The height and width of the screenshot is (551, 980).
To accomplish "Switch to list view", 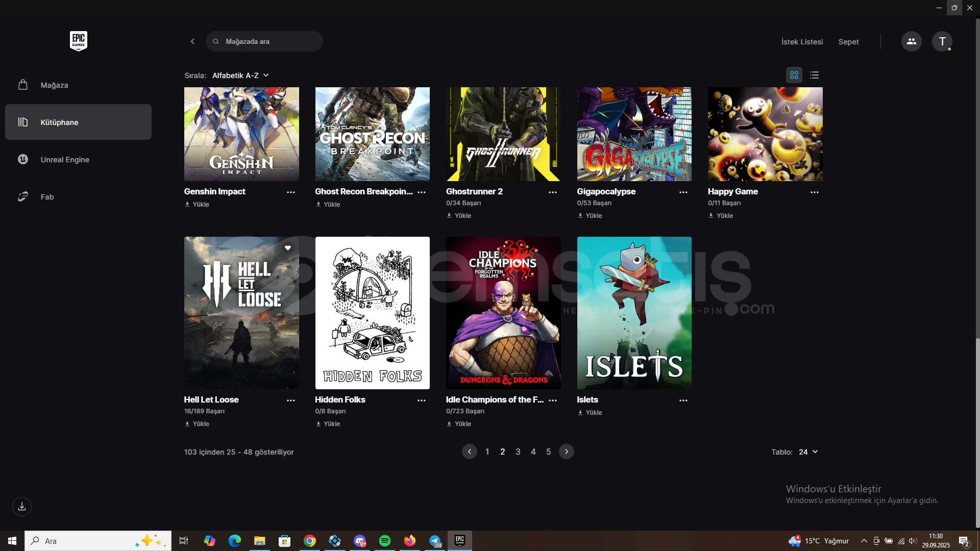I will (x=815, y=75).
